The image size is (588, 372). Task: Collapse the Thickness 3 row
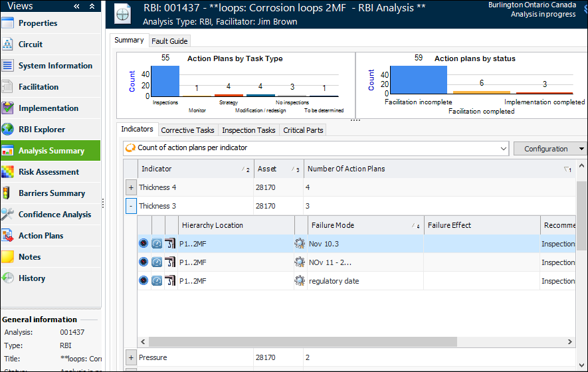pos(131,207)
